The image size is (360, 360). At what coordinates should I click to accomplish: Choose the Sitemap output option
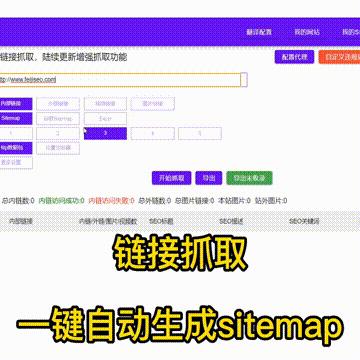16,118
